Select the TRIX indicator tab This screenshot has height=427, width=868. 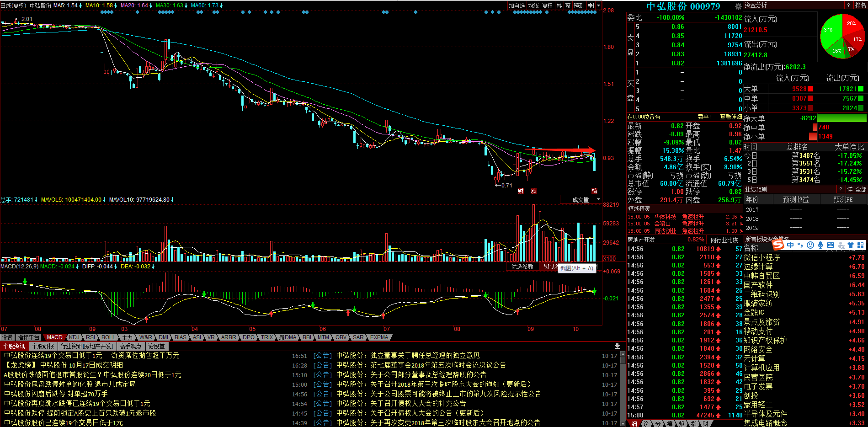click(x=267, y=337)
